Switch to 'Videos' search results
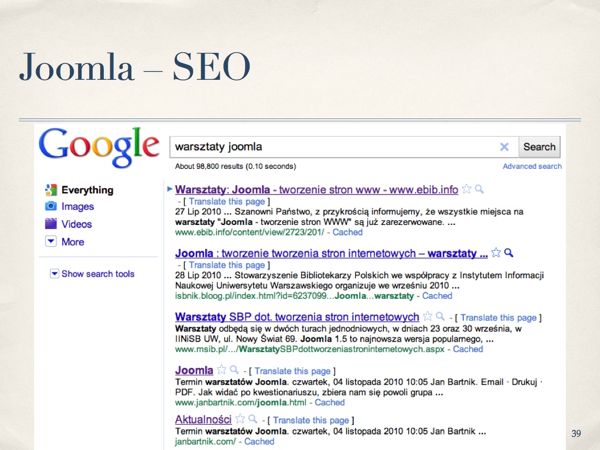This screenshot has width=600, height=450. point(76,224)
